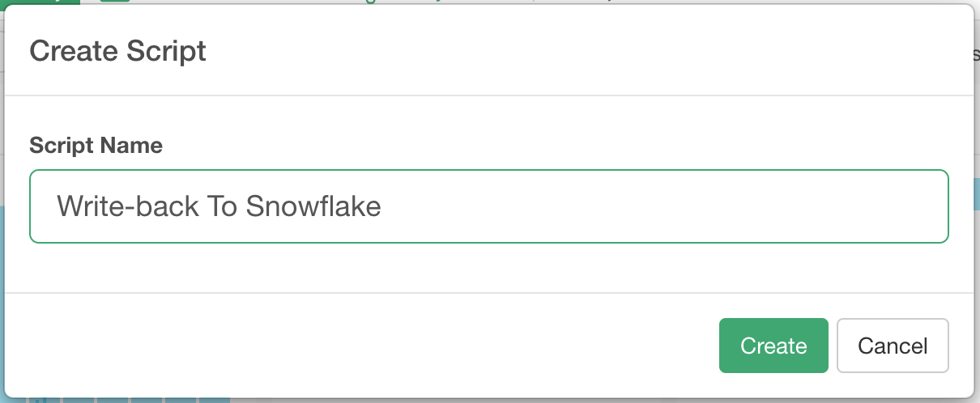Click the Script Name label

96,146
